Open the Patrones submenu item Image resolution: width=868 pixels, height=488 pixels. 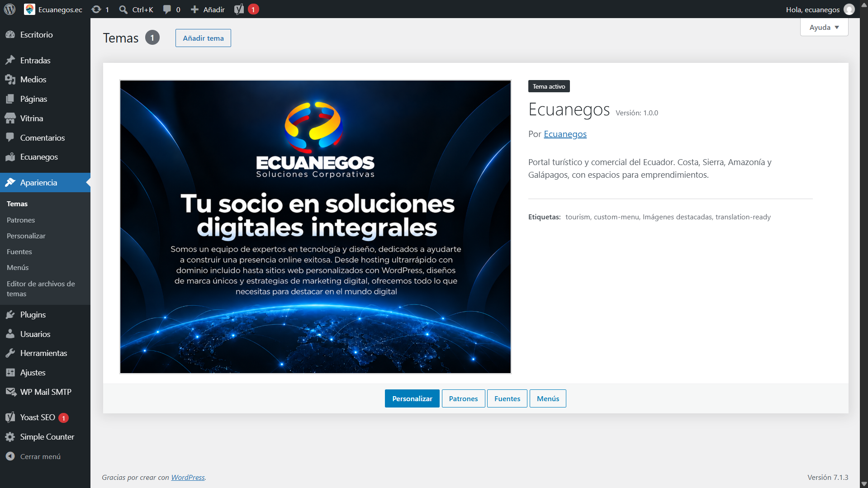point(21,220)
